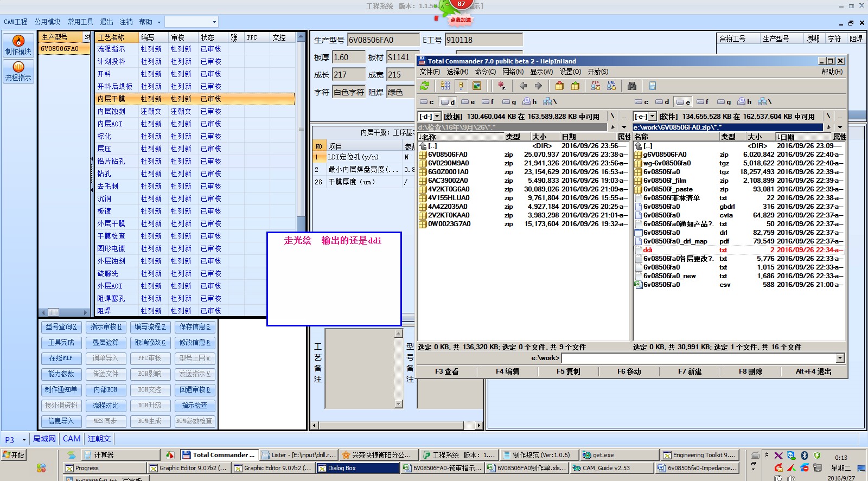Click the F5 复制 button
The image size is (868, 481).
(568, 371)
